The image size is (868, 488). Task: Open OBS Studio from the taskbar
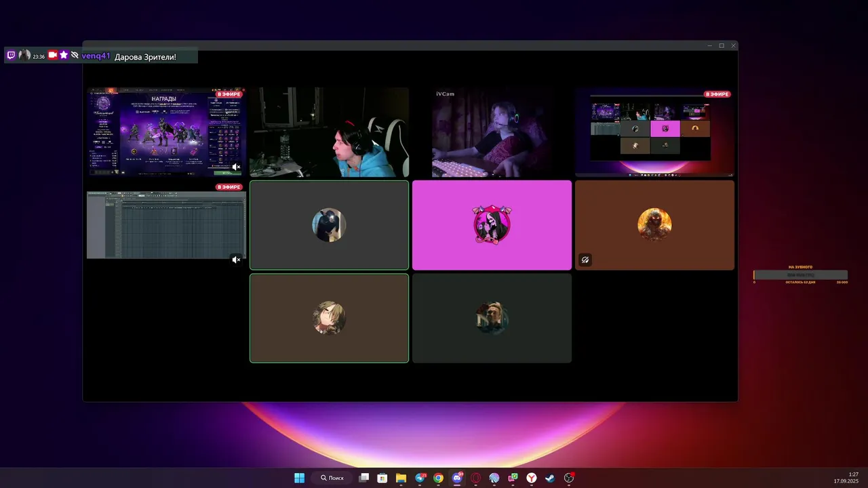[569, 478]
